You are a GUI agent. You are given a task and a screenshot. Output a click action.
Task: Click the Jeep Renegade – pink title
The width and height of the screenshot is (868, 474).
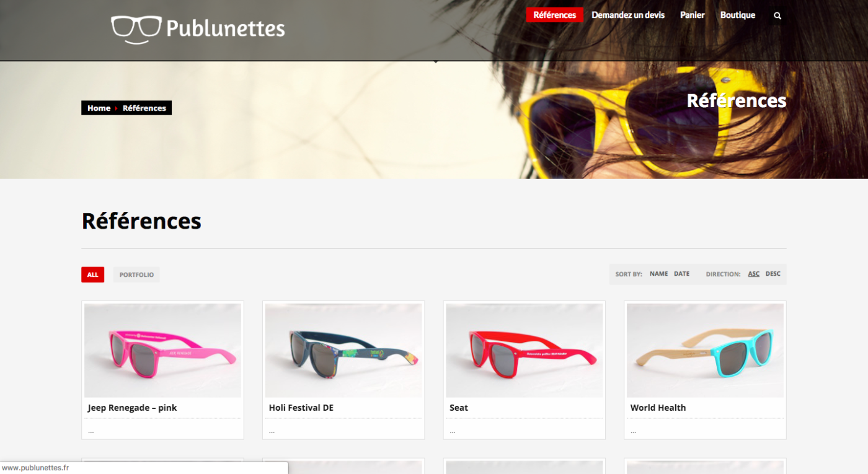(133, 408)
